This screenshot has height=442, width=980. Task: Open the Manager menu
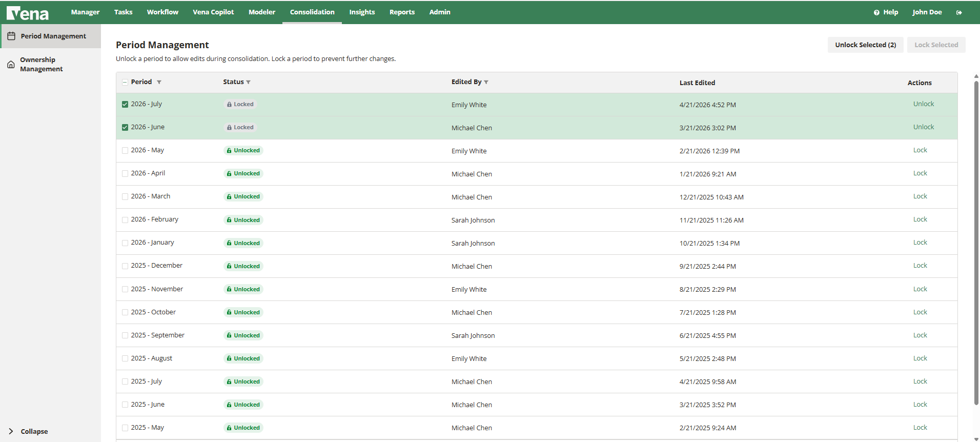point(85,12)
